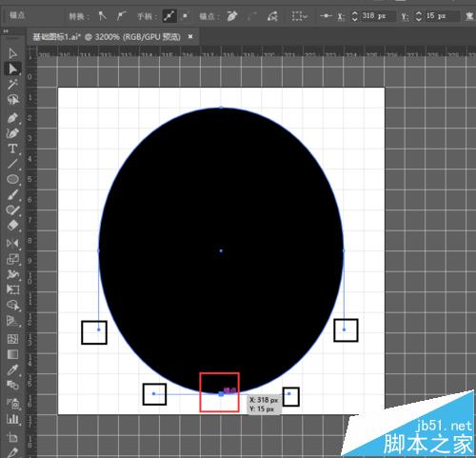Click the bottom anchor's left direction handle
This screenshot has height=458, width=476.
pyautogui.click(x=153, y=393)
